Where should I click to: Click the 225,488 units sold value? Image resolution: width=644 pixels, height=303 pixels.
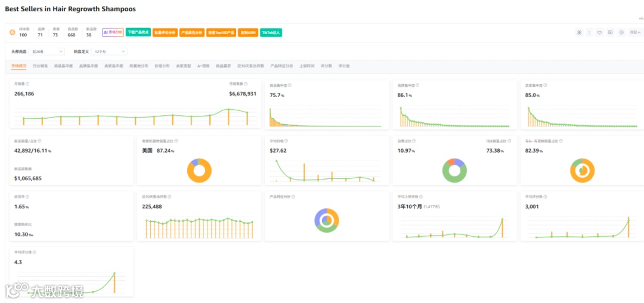coord(152,206)
